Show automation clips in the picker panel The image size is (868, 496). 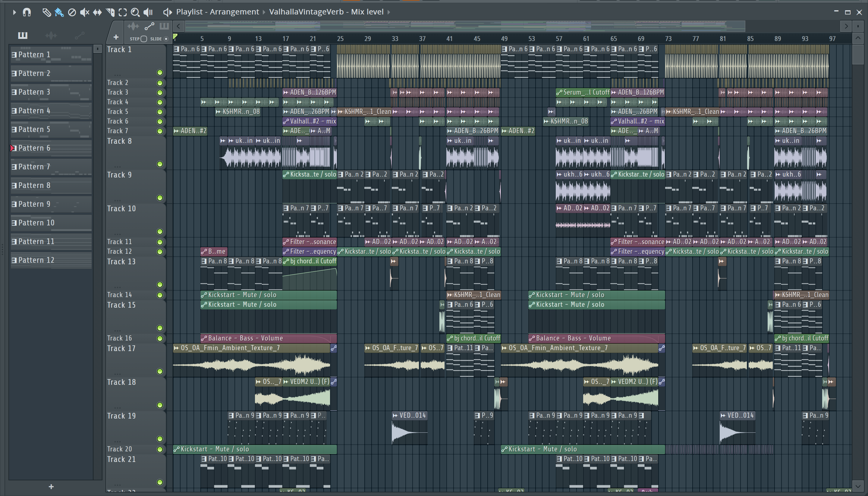coord(79,35)
